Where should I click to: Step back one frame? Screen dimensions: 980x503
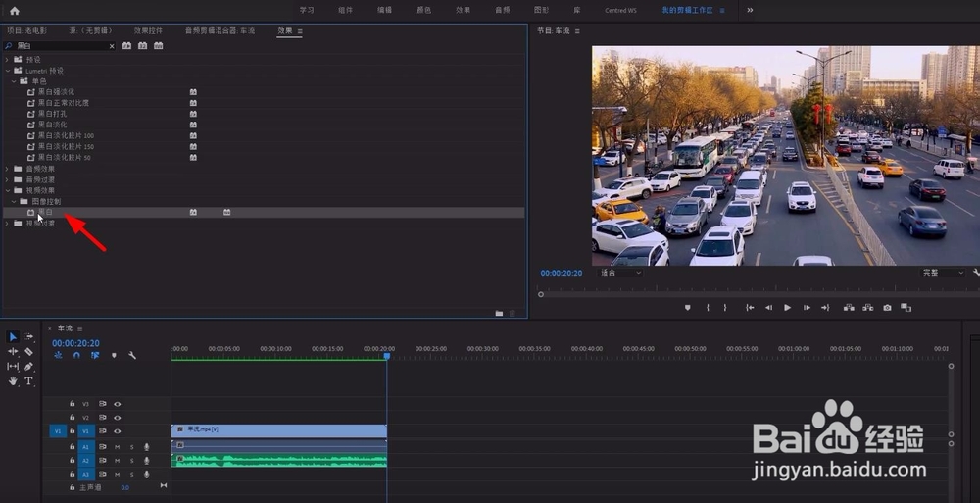[x=768, y=308]
